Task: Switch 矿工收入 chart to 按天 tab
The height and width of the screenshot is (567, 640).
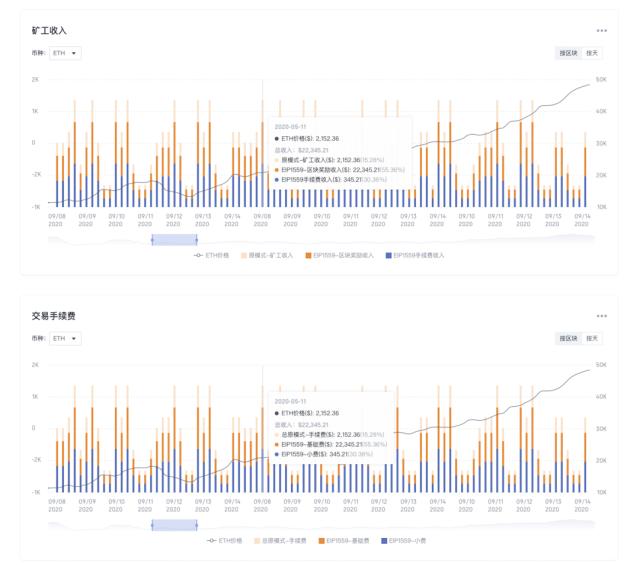Action: coord(592,53)
